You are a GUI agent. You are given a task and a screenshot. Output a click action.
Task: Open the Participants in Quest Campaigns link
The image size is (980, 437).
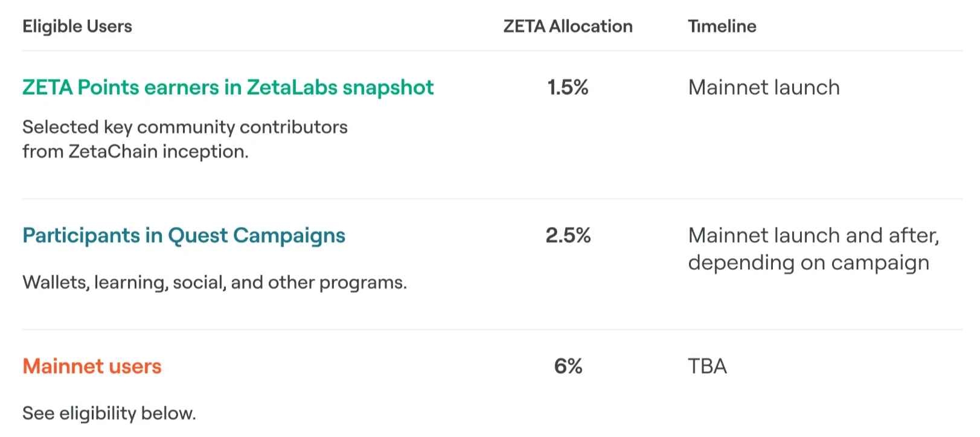(184, 235)
